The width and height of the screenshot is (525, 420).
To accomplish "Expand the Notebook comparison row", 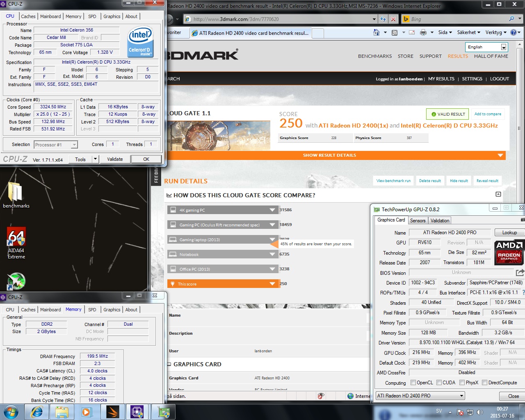I will (272, 254).
